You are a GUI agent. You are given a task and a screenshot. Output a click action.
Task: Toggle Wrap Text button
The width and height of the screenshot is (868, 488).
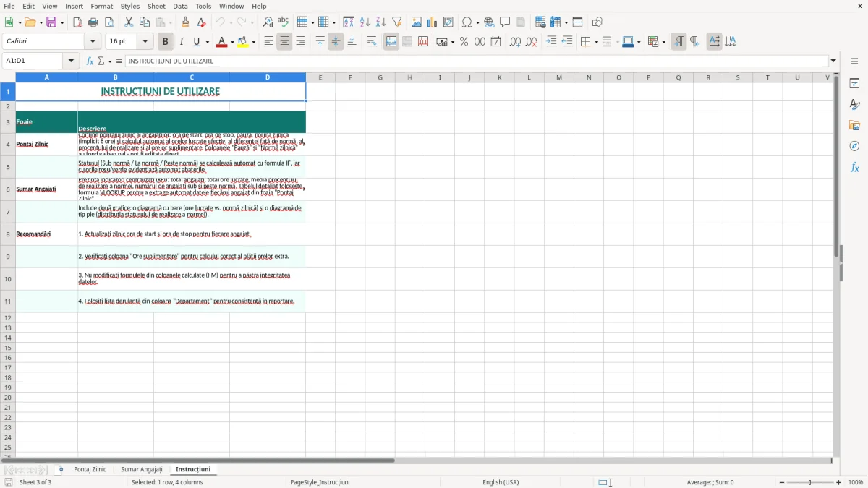[372, 42]
